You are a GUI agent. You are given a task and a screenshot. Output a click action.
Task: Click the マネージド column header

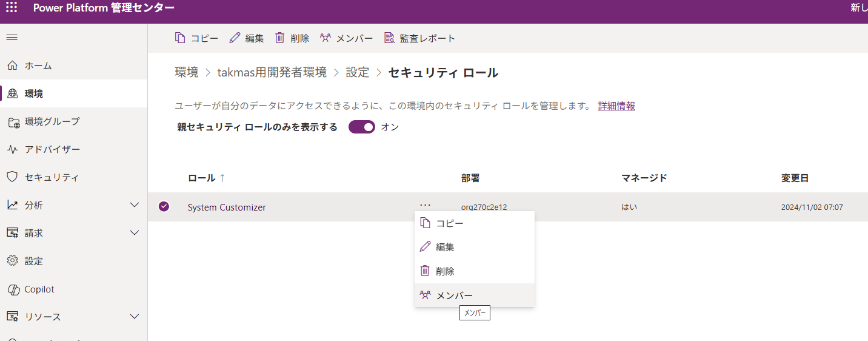pos(644,178)
